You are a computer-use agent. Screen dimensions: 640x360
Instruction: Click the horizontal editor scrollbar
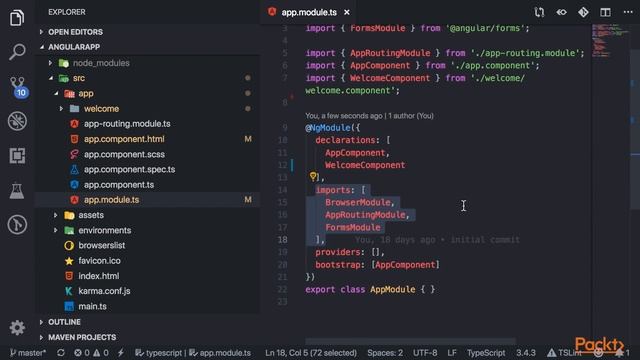pyautogui.click(x=410, y=341)
